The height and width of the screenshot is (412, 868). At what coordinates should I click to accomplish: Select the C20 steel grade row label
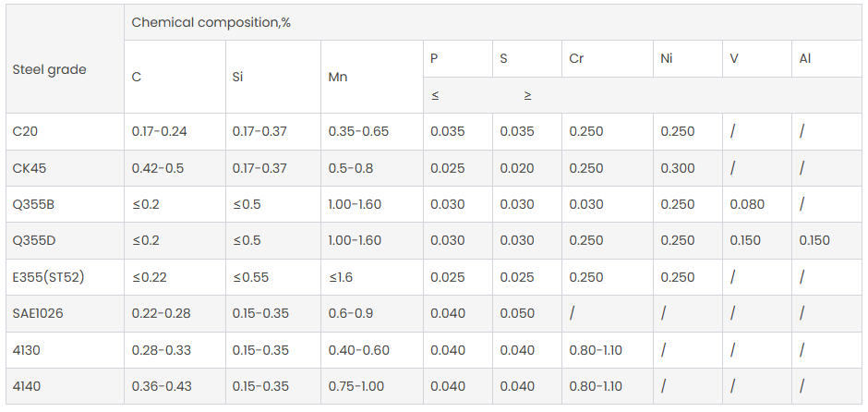25,131
